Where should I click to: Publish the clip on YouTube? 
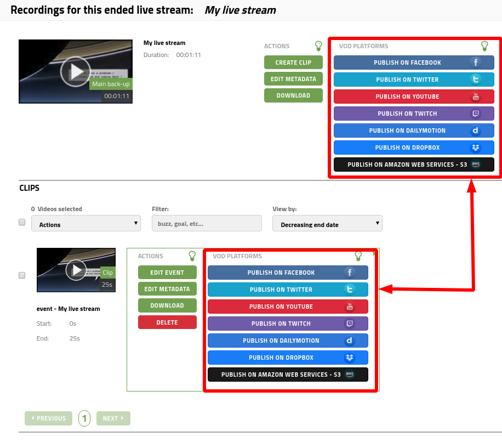288,307
